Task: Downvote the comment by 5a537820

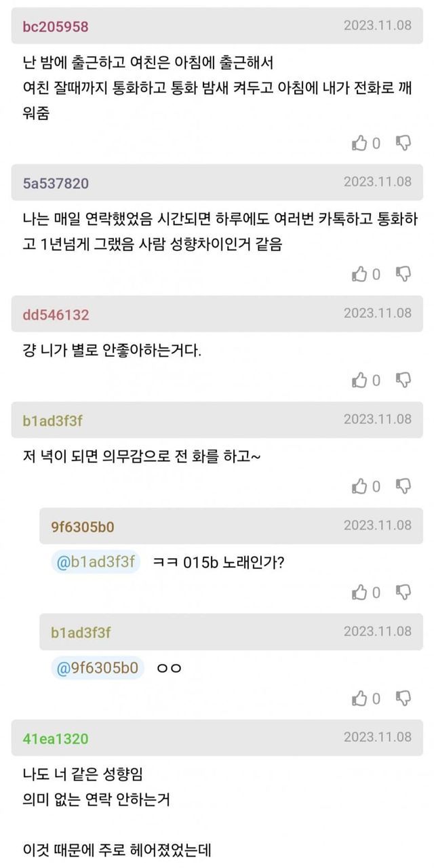Action: click(x=403, y=274)
